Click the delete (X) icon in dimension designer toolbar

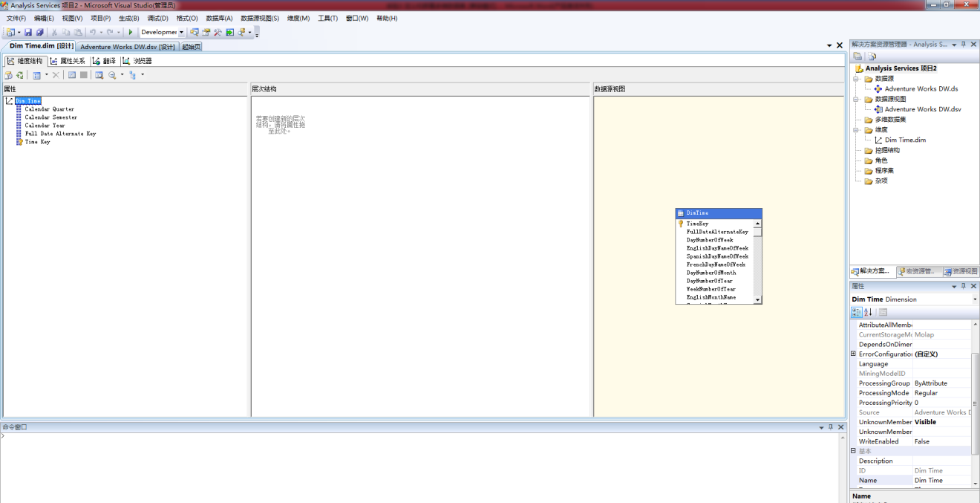tap(56, 76)
